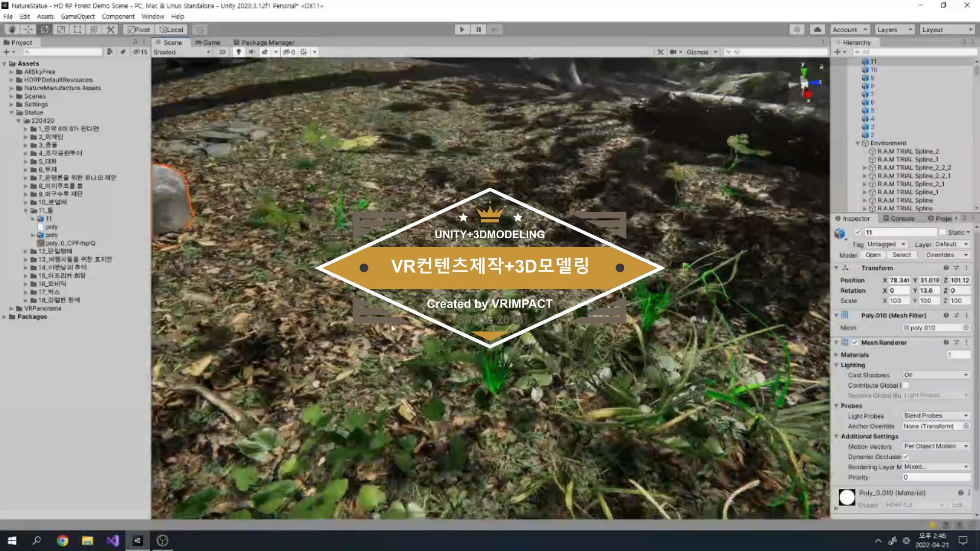Open Project panel search by label icon
The width and height of the screenshot is (980, 551).
pos(122,52)
